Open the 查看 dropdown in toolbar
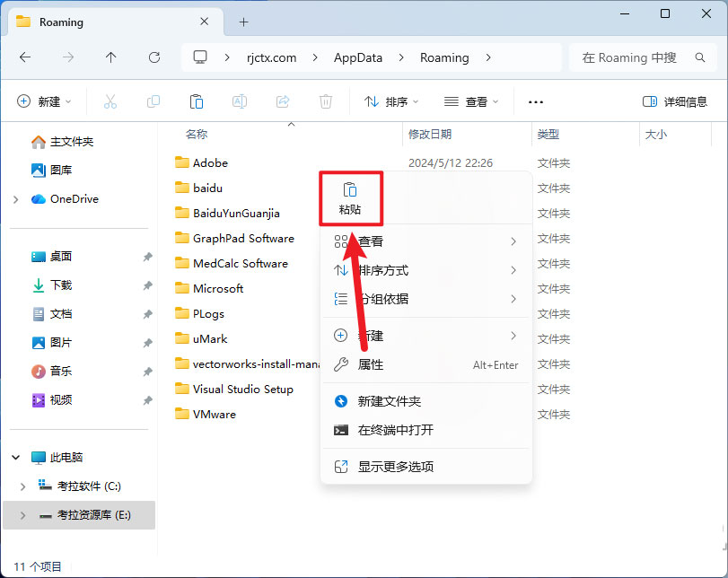 pyautogui.click(x=470, y=101)
